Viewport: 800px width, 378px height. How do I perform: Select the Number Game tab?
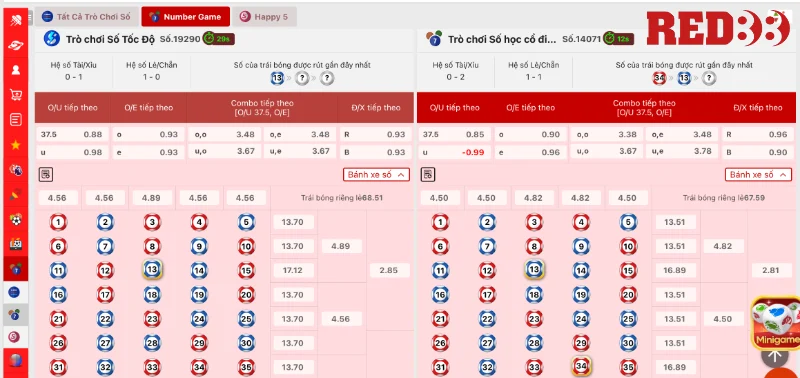click(186, 16)
